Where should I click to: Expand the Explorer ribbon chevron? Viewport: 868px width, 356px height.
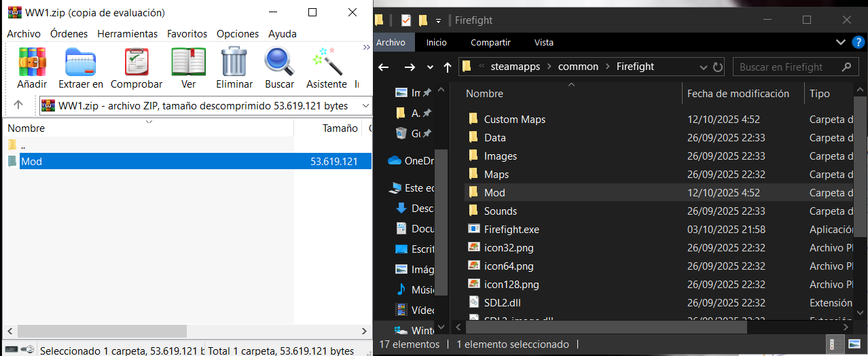coord(840,42)
